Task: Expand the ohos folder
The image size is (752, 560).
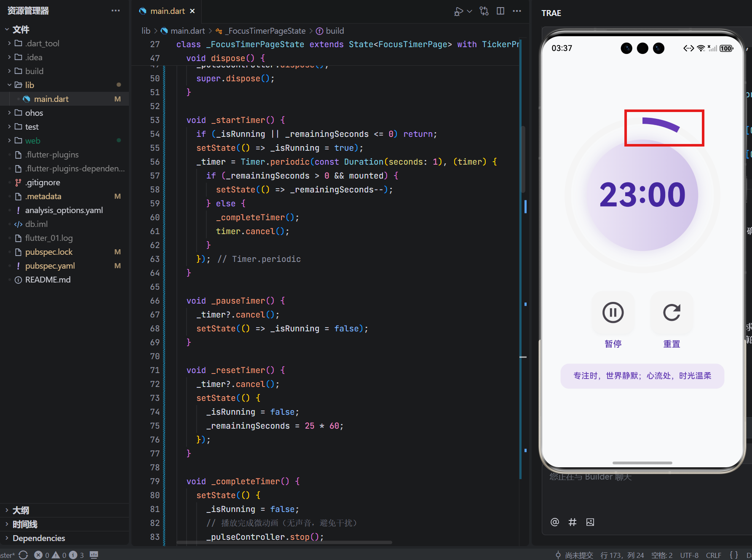Action: coord(34,113)
